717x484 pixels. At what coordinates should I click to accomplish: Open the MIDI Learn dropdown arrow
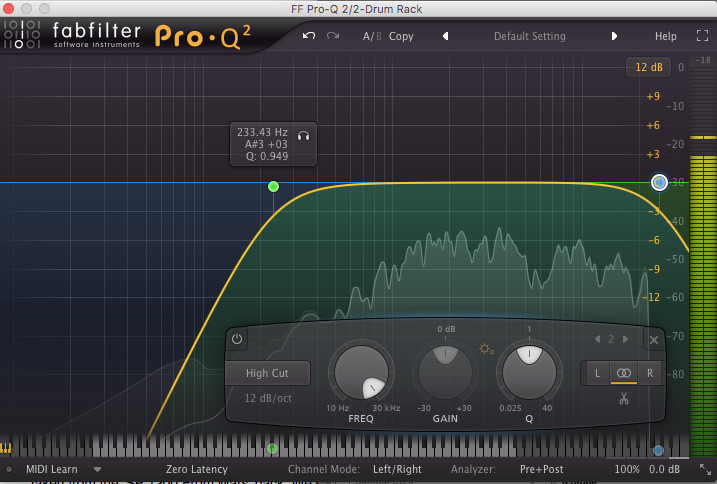pyautogui.click(x=97, y=469)
